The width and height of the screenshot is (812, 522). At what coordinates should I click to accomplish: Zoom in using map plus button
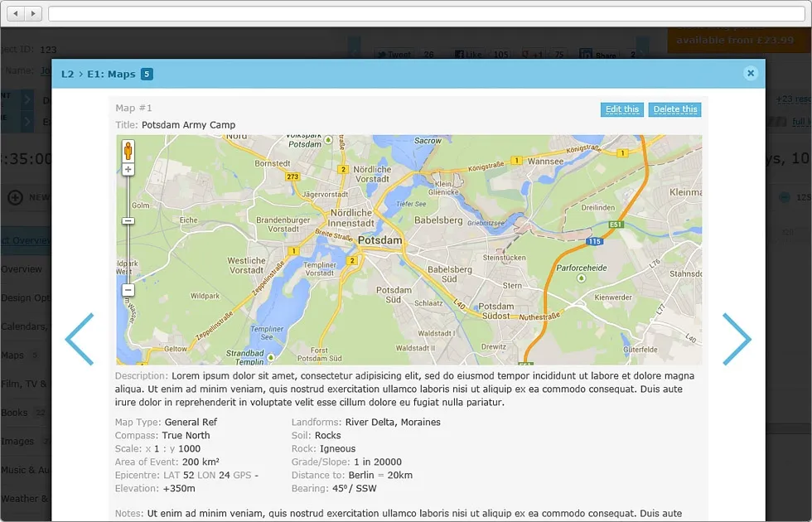128,169
